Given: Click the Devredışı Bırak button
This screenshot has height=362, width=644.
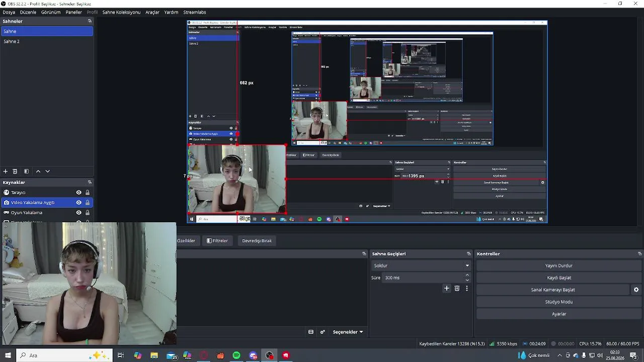Looking at the screenshot, I should point(257,241).
